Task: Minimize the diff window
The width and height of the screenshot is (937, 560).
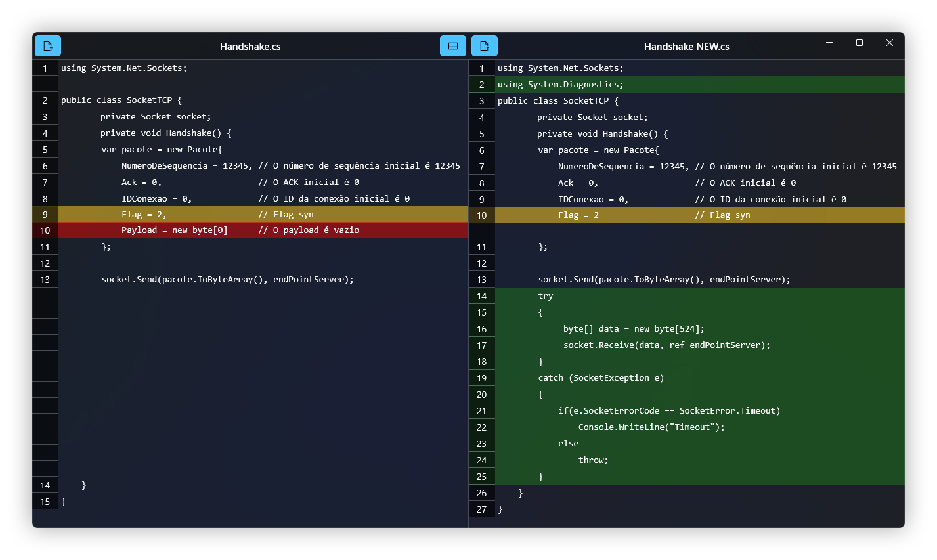Action: pyautogui.click(x=829, y=43)
